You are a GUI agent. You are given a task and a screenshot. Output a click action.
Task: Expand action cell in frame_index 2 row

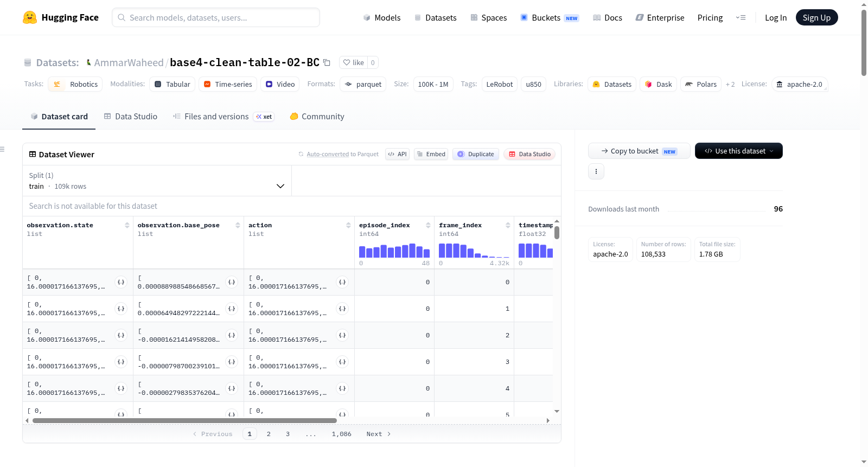pos(342,335)
